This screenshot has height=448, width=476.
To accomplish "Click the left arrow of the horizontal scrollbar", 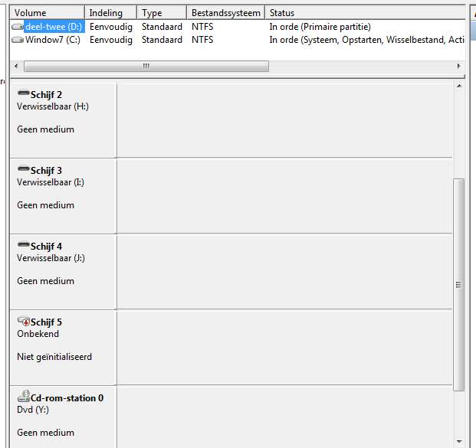I will click(x=16, y=66).
